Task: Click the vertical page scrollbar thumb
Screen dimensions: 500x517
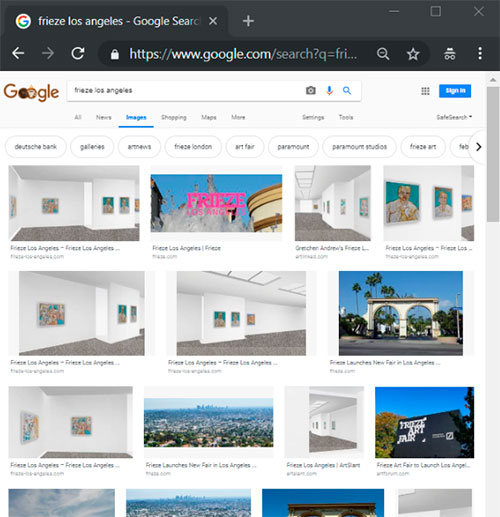Action: click(493, 154)
